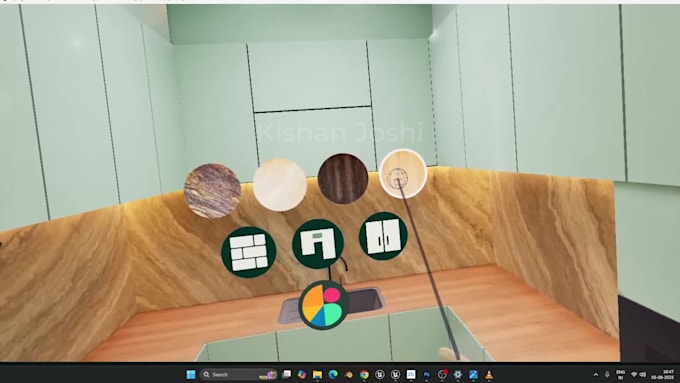The width and height of the screenshot is (680, 383).
Task: Select the cream white marble material swatch
Action: [280, 185]
